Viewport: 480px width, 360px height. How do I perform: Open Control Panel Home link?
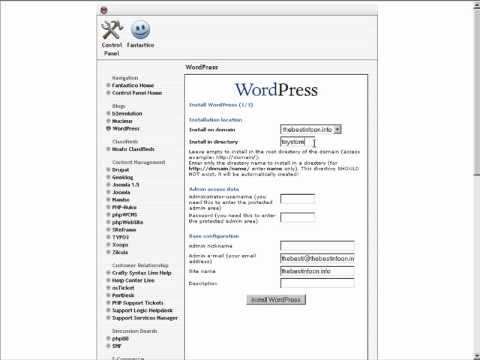(137, 93)
